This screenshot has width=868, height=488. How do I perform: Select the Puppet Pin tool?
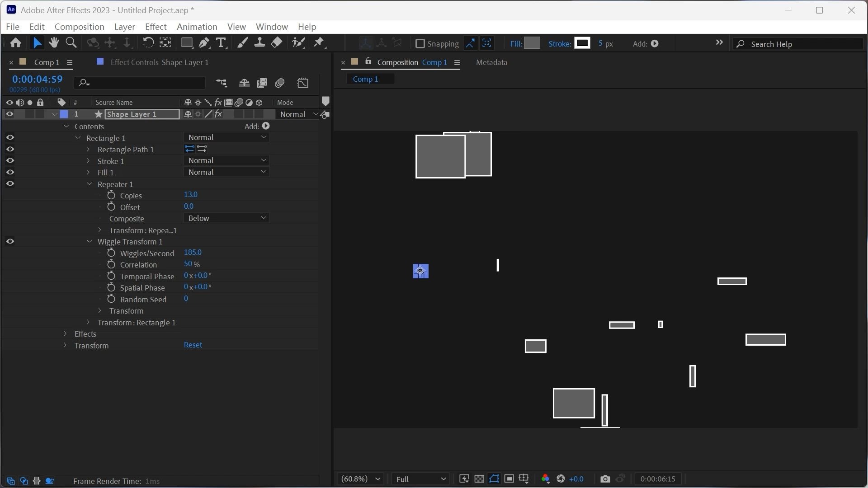click(x=319, y=43)
